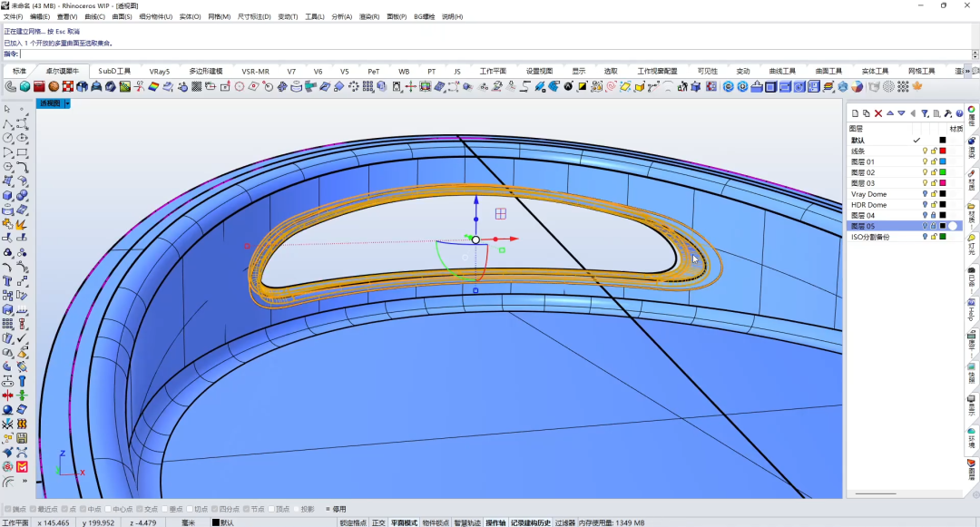Click the 工作平面 status bar label
The height and width of the screenshot is (527, 980).
point(15,522)
